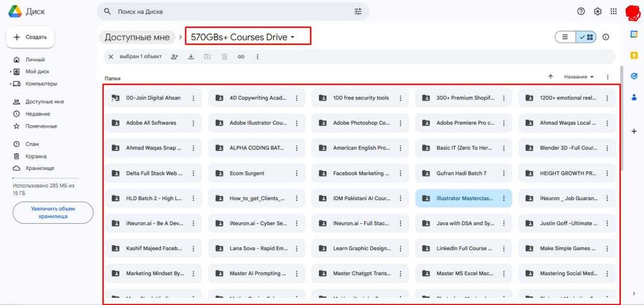Screen dimensions: 644x305
Task: Open more options for Illustrator Masterclass folder
Action: click(x=504, y=198)
